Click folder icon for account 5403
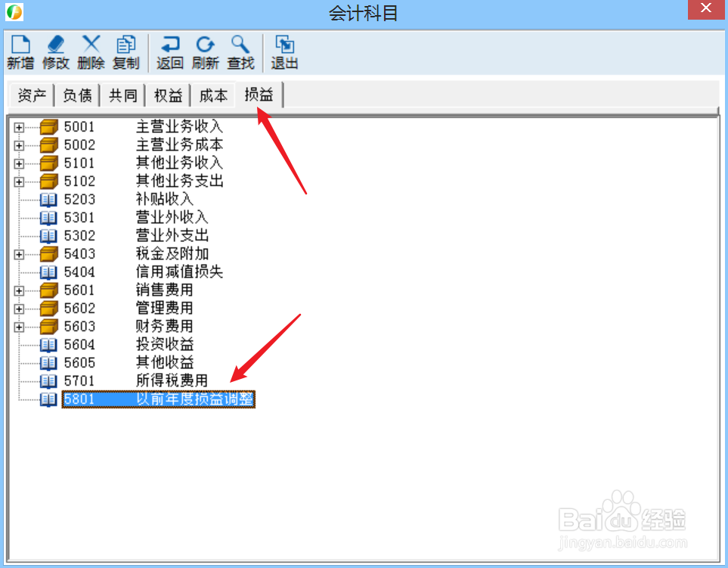Viewport: 728px width, 568px height. (x=48, y=254)
